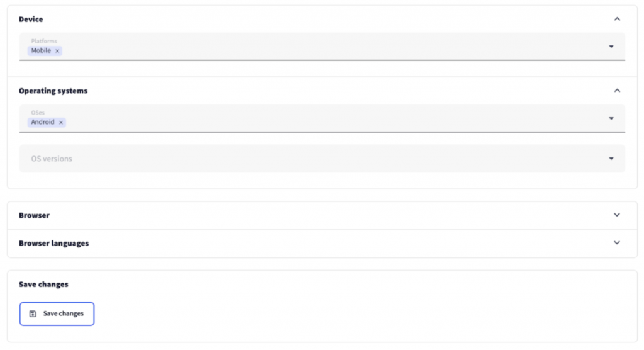Collapse the Device section chevron
Viewport: 644px width, 350px height.
point(617,19)
